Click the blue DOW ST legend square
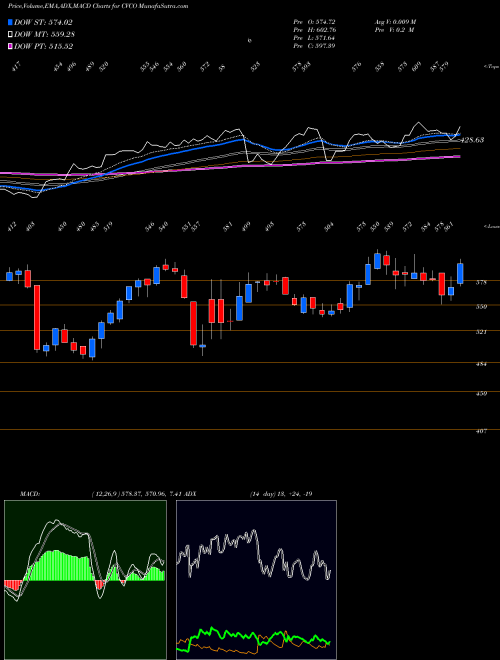This screenshot has width=500, height=660. pyautogui.click(x=11, y=23)
